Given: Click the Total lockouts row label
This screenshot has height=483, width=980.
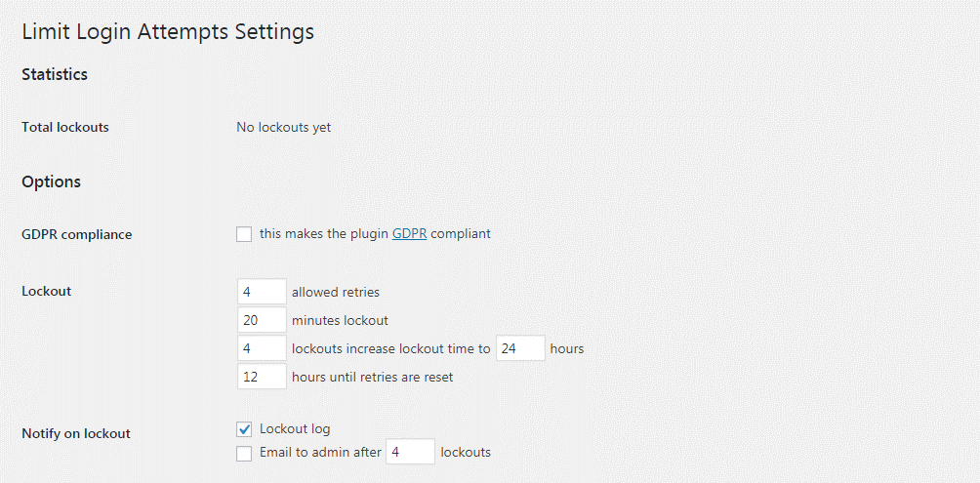Looking at the screenshot, I should 65,128.
